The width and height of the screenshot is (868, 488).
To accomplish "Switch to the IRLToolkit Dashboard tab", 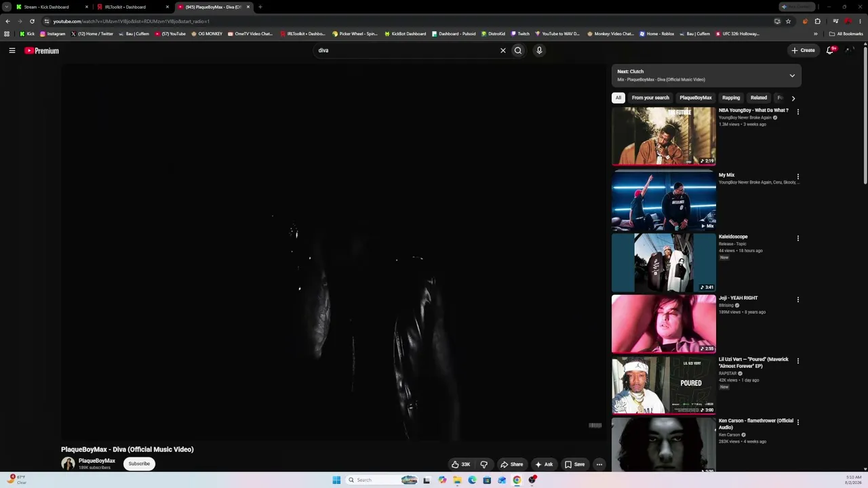I will 132,7.
